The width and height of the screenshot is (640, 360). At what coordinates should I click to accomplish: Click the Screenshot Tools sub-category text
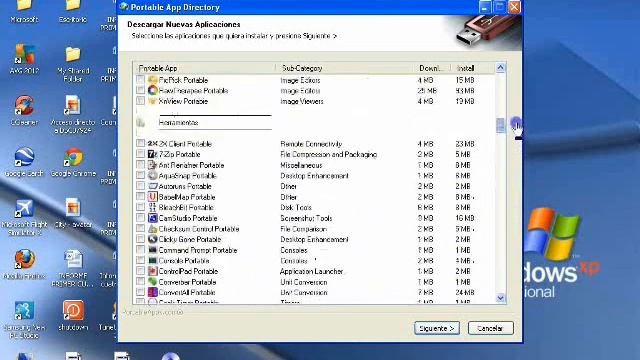tap(306, 218)
